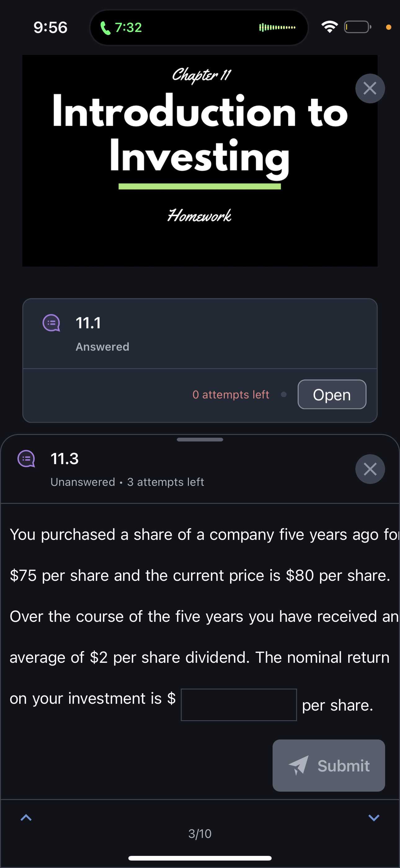Submit the answer for question 11.3
Screen dimensions: 400x868
pyautogui.click(x=328, y=766)
